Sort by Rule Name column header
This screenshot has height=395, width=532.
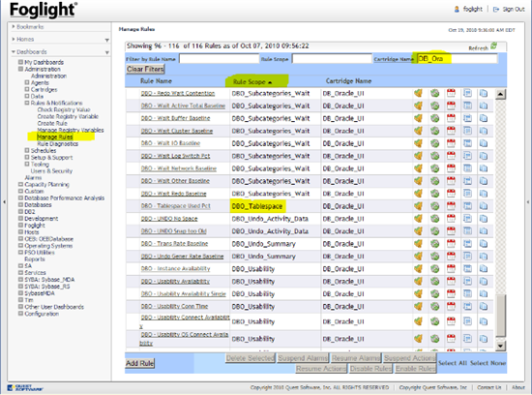(156, 81)
